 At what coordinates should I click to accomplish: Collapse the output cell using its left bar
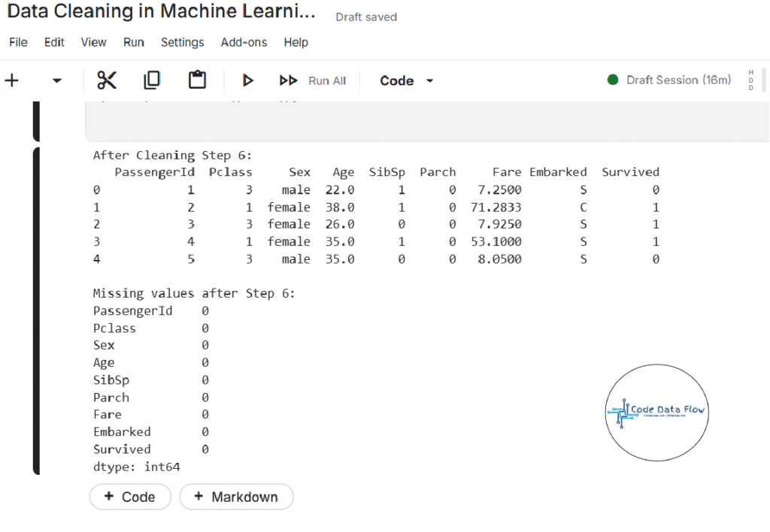click(36, 311)
